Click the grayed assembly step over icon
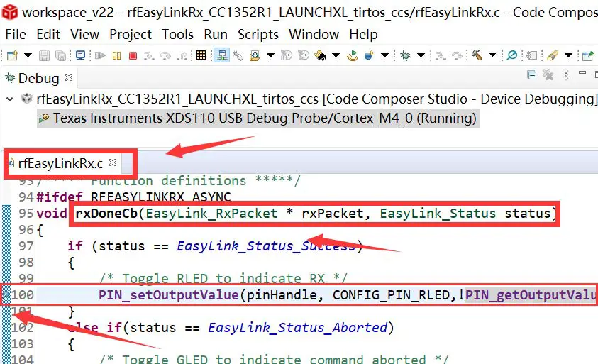 (x=457, y=56)
